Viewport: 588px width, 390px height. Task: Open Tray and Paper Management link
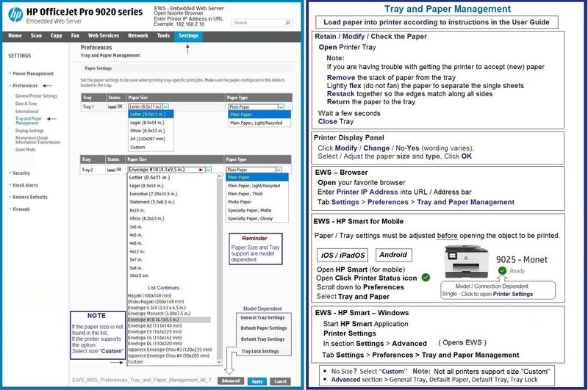pos(29,120)
